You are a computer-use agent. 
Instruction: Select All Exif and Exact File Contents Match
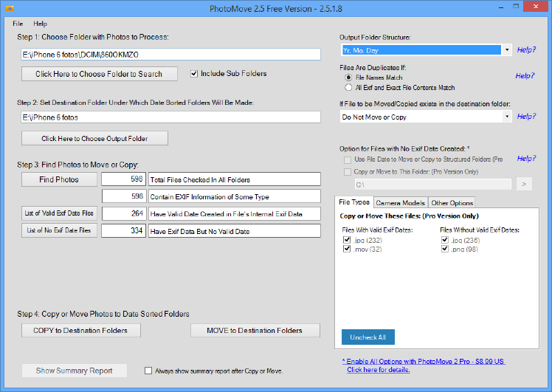click(x=348, y=87)
